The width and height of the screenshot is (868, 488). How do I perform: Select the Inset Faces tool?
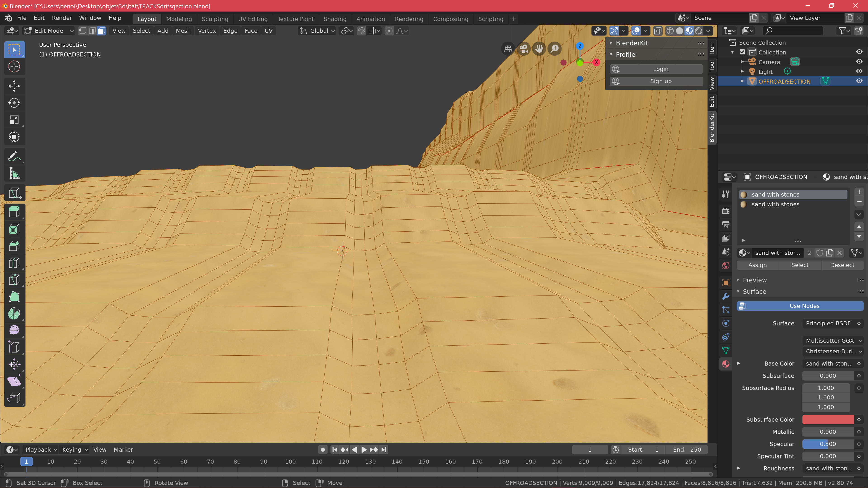[x=14, y=229]
